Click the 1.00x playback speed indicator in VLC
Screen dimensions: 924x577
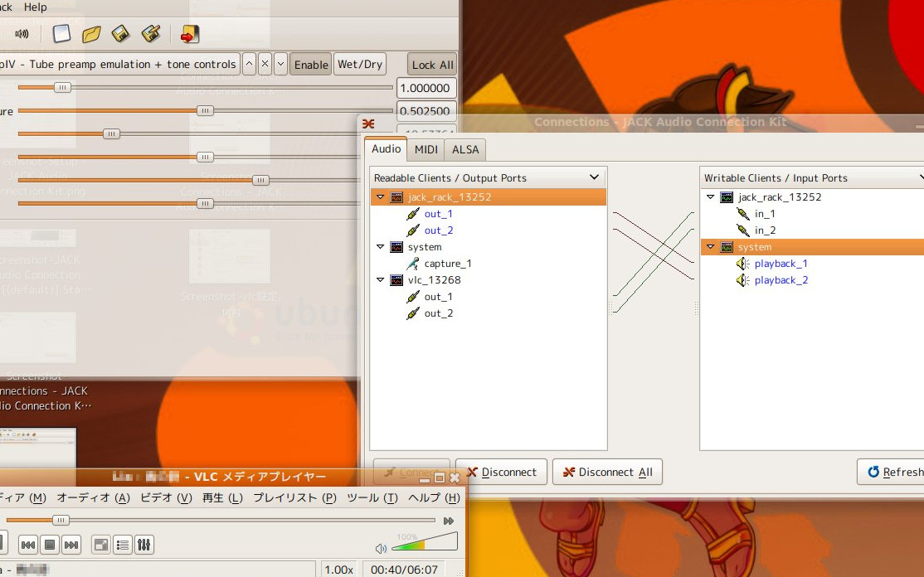[339, 570]
